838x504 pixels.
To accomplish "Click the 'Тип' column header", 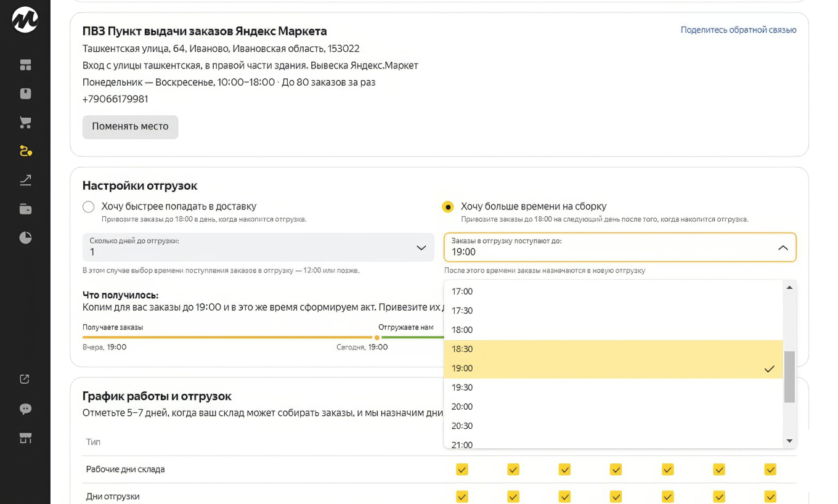I will 93,442.
